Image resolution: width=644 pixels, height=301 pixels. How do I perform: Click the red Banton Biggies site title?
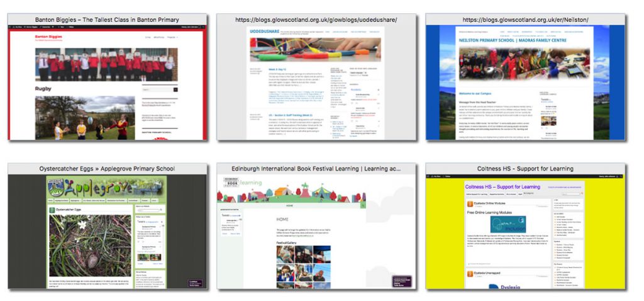48,36
